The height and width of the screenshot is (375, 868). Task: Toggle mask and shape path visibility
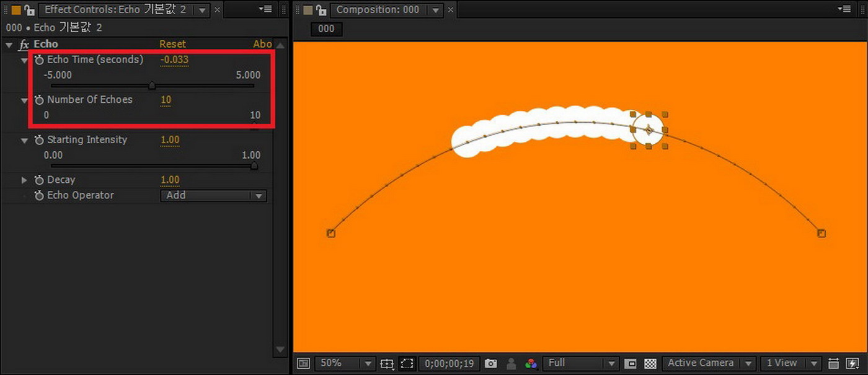(x=407, y=364)
